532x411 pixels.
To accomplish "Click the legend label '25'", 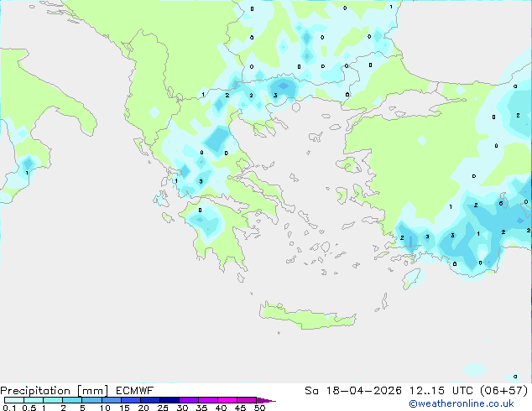I will [163, 408].
